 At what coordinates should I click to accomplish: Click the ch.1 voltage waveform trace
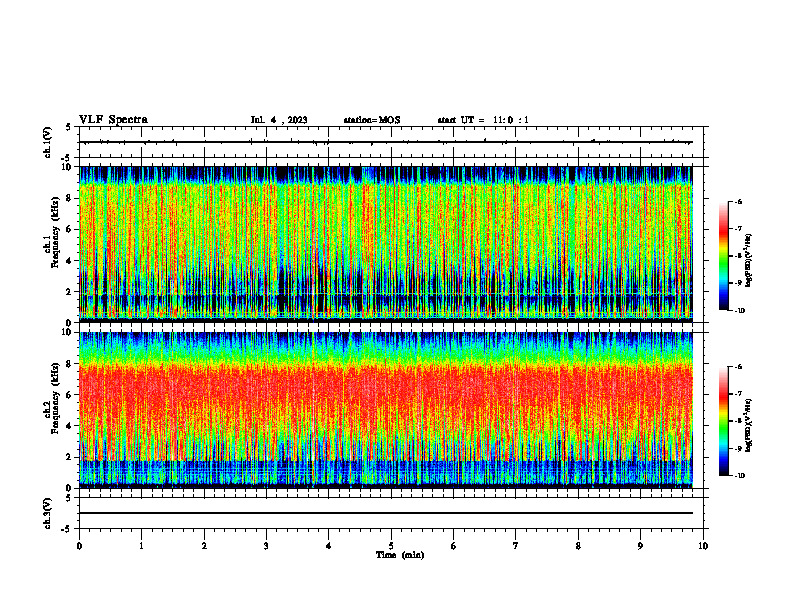pyautogui.click(x=386, y=142)
